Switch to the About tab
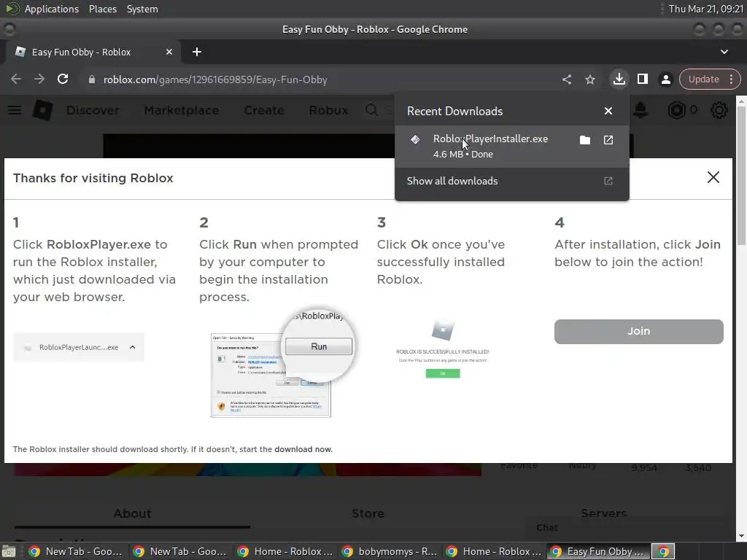Screen dimensions: 747x560 [x=132, y=513]
